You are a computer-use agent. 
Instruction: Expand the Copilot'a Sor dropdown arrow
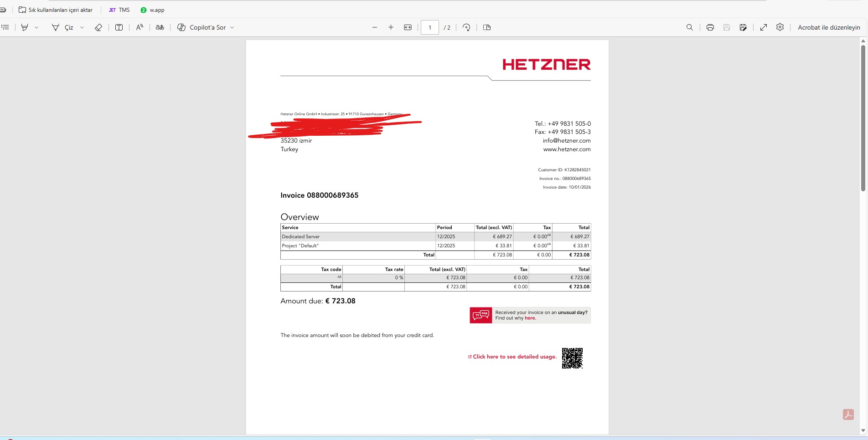(x=232, y=27)
